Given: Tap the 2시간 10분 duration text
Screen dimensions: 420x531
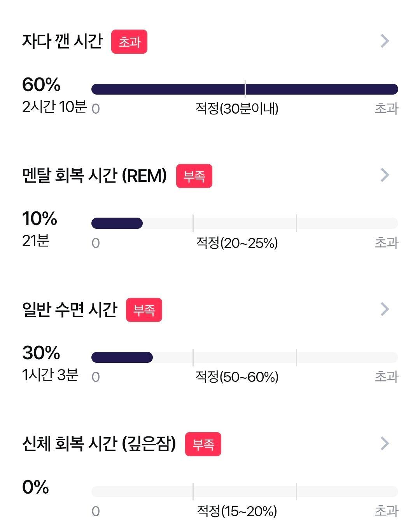Looking at the screenshot, I should pos(54,106).
